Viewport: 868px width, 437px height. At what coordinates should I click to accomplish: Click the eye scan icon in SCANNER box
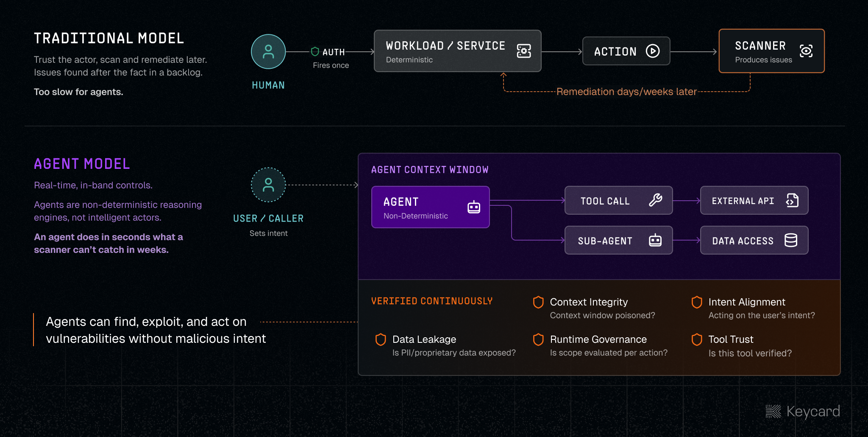(806, 51)
